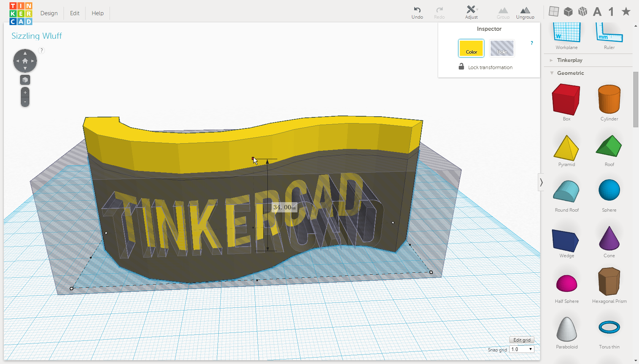639x364 pixels.
Task: Open the Snap grid dropdown
Action: [521, 349]
